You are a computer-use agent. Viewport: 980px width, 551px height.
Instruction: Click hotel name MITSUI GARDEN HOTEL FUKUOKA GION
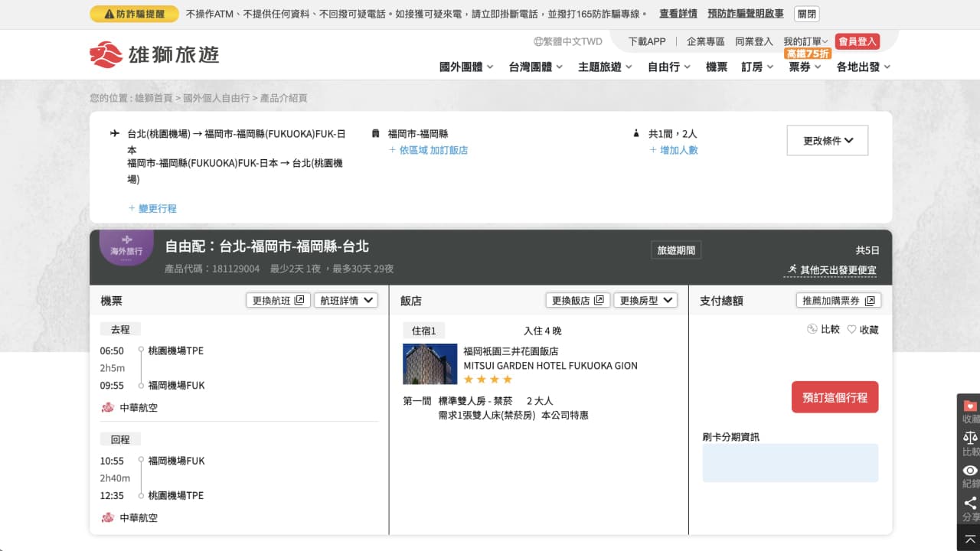point(550,366)
